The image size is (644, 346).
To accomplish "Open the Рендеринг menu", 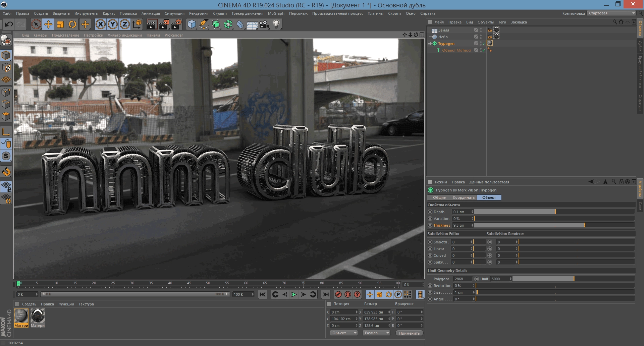I will [199, 13].
